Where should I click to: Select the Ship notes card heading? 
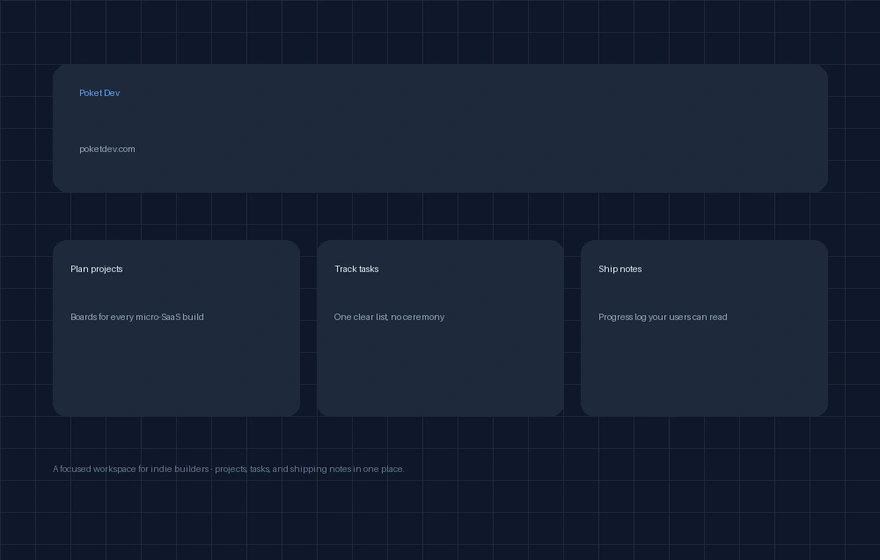tap(620, 269)
